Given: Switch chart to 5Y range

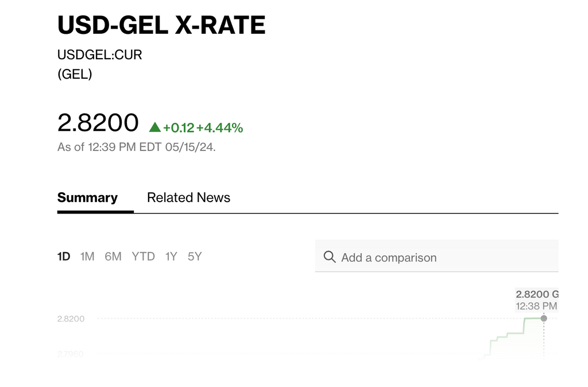Looking at the screenshot, I should click(x=195, y=257).
